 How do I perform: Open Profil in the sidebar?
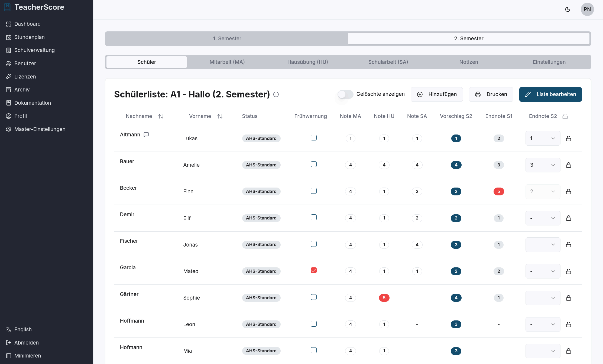(x=17, y=116)
